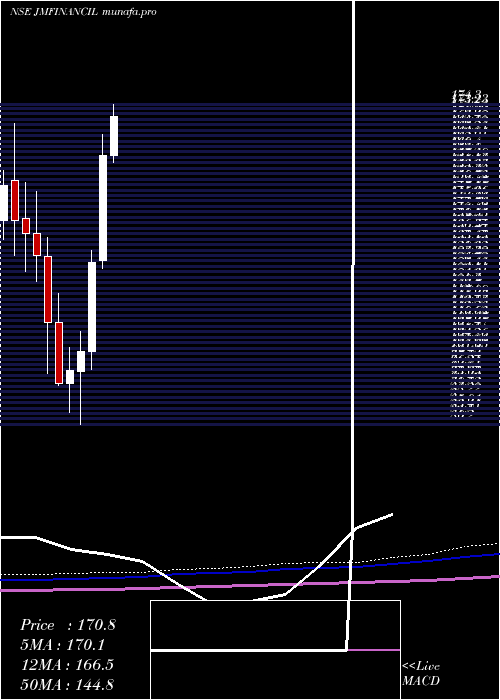Click the longest red candlestick body

pyautogui.click(x=48, y=289)
